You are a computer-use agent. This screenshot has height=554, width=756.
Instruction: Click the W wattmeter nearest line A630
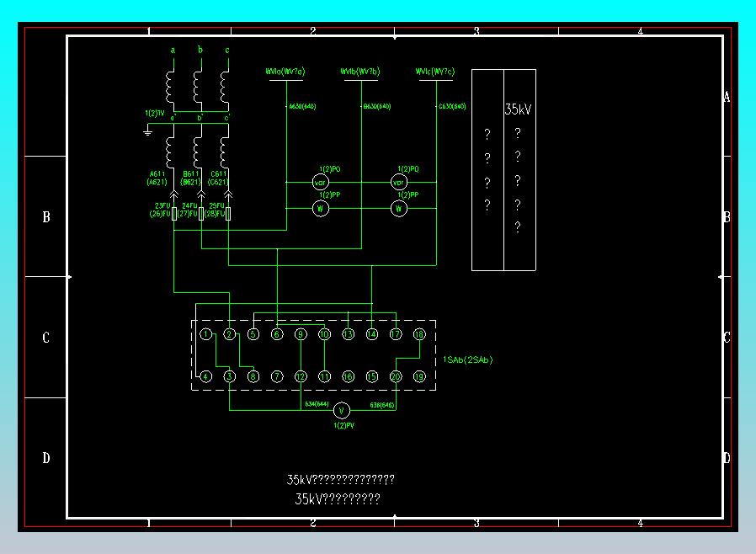click(321, 208)
